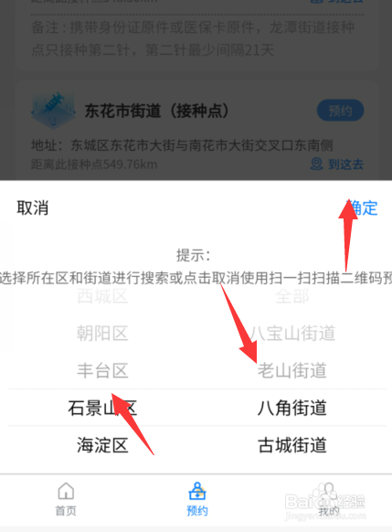Choose 八宝山街道 in street picker
The image size is (392, 532).
point(292,333)
